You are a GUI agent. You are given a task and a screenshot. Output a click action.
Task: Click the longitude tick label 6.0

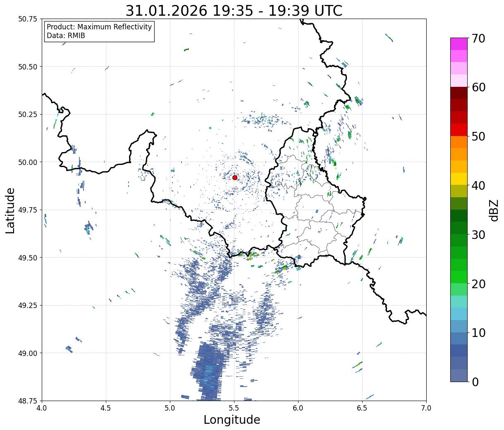coord(298,408)
